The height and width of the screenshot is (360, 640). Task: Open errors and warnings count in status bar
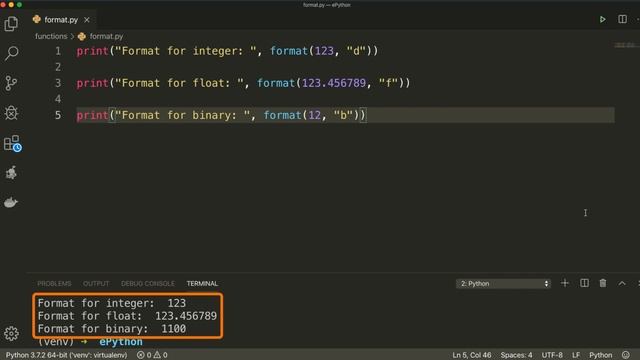(152, 355)
